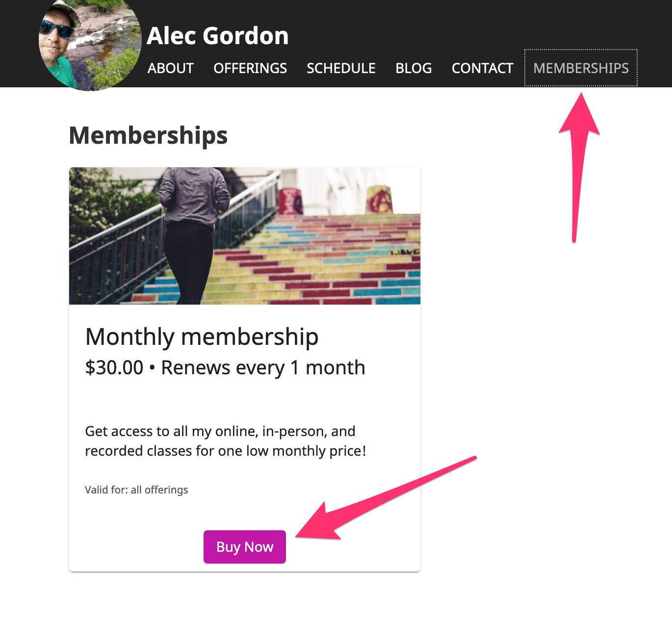Select the Blog navigation link
The width and height of the screenshot is (672, 621).
click(414, 68)
